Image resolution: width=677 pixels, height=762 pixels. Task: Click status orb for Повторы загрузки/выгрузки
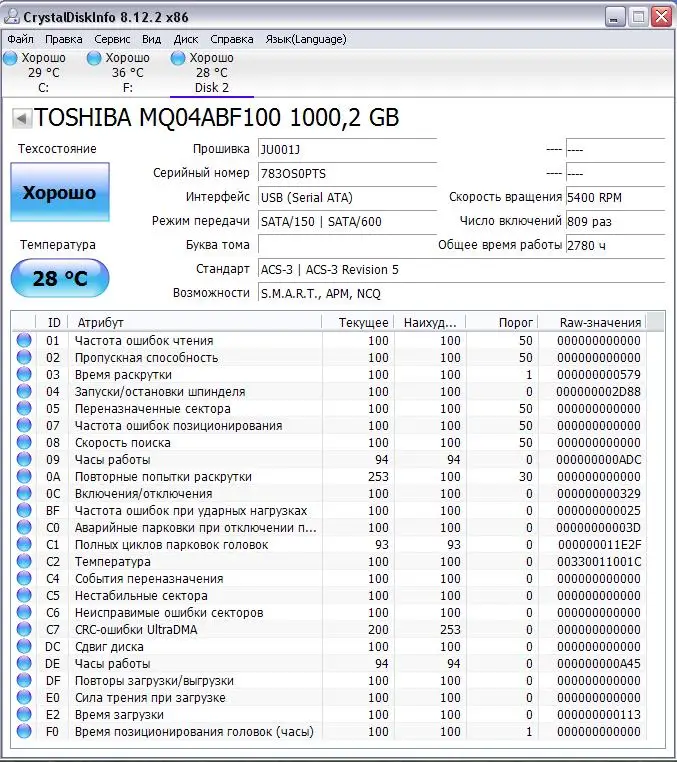24,680
